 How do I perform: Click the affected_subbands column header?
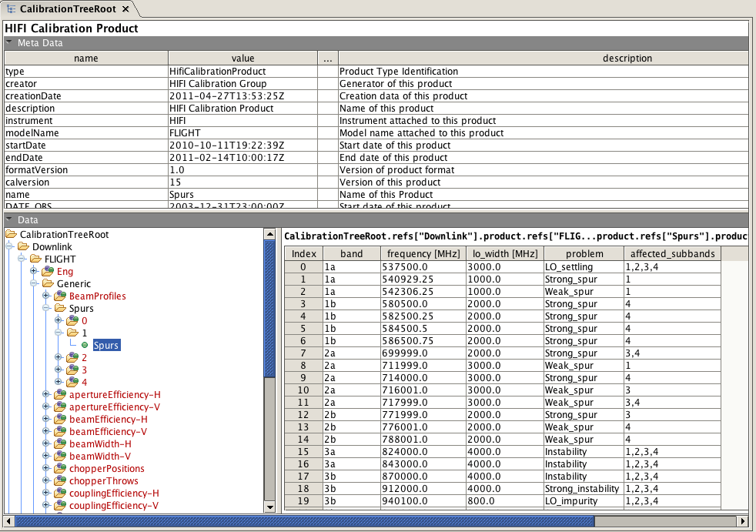click(x=673, y=254)
